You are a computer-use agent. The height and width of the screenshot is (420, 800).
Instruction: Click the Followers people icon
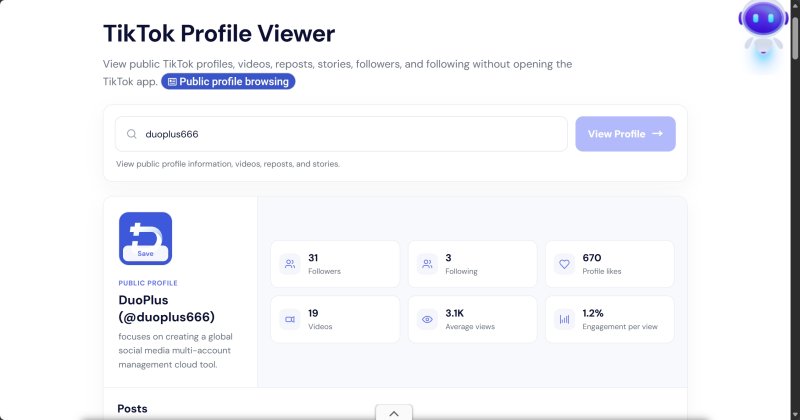(x=290, y=264)
